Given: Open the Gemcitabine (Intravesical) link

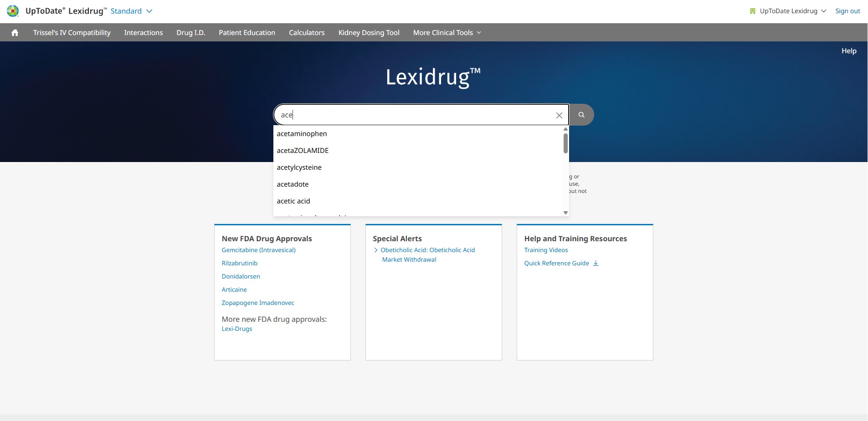Looking at the screenshot, I should pyautogui.click(x=258, y=250).
